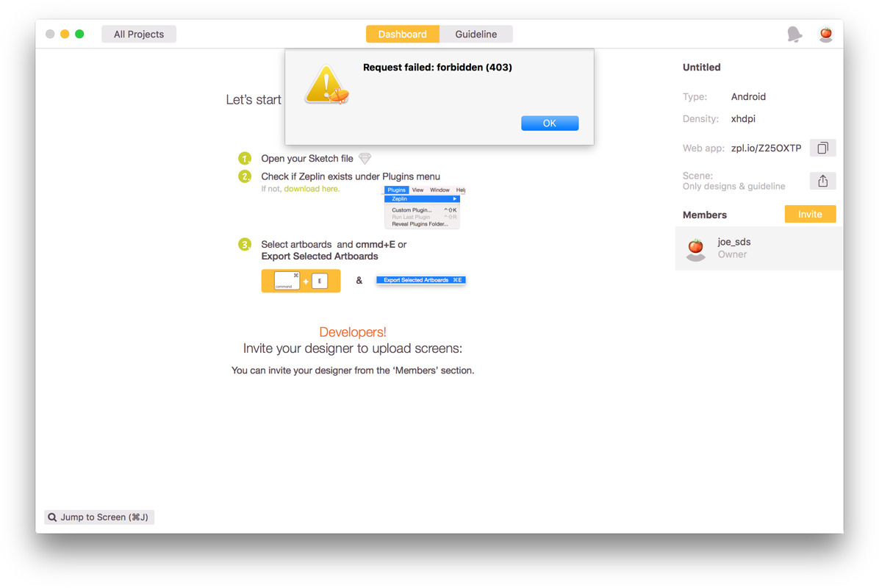879x588 pixels.
Task: Minimize window with yellow button
Action: click(x=65, y=35)
